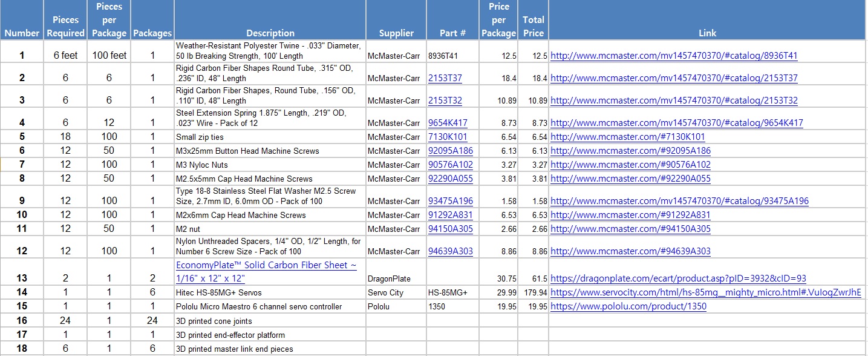
Task: Select the Packages column header
Action: (152, 20)
